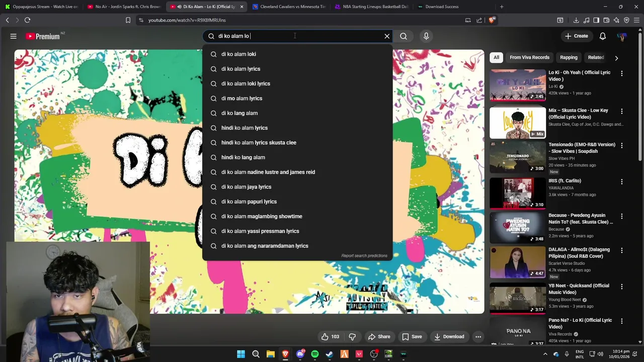
Task: Open Brave VPN shield icon
Action: pyautogui.click(x=626, y=20)
